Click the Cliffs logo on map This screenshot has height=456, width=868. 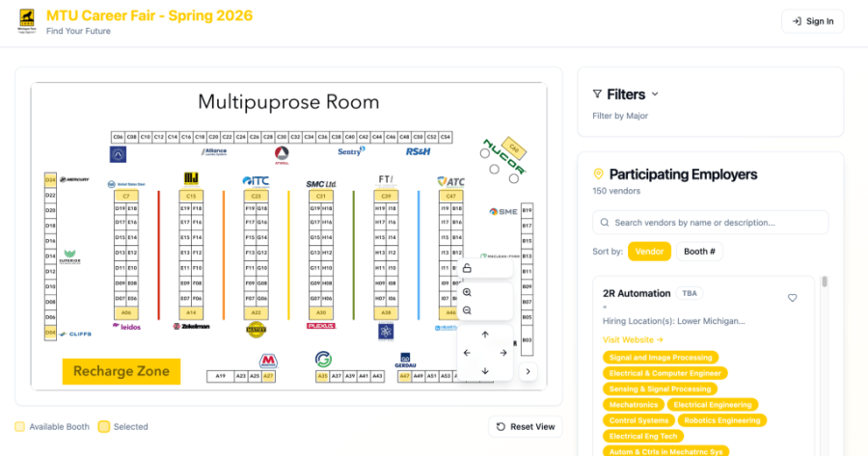[x=75, y=335]
